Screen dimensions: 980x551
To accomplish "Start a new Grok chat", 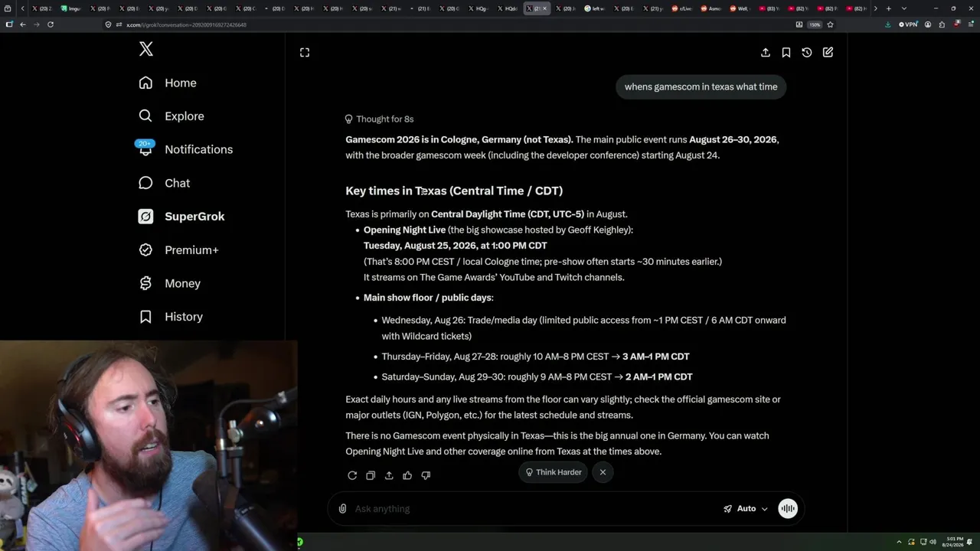I will coord(828,52).
